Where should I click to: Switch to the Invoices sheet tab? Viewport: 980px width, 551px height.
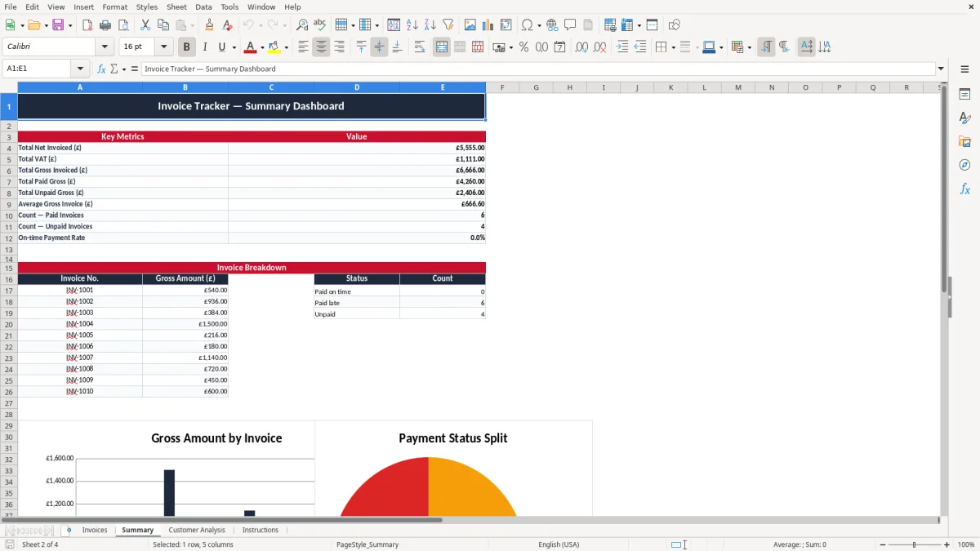point(95,530)
